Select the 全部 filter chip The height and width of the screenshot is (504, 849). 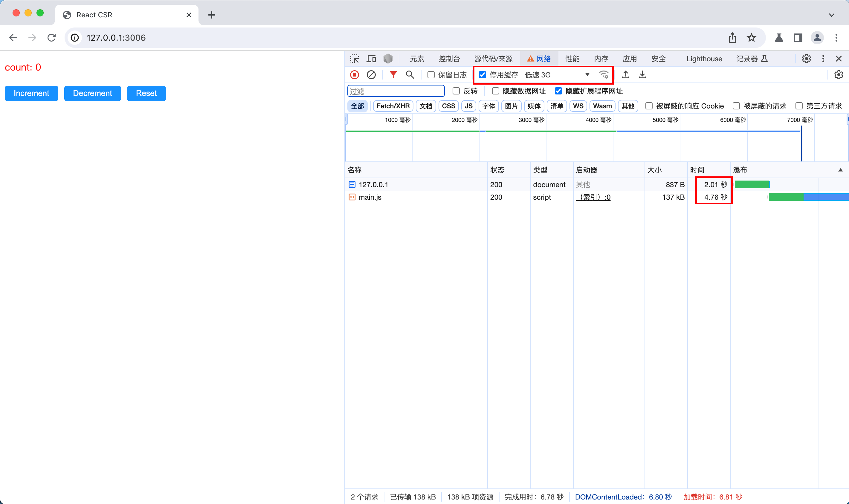coord(357,106)
